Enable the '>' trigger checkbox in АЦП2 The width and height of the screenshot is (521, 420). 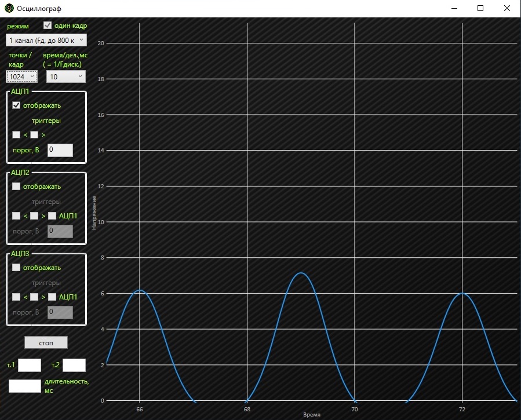34,216
